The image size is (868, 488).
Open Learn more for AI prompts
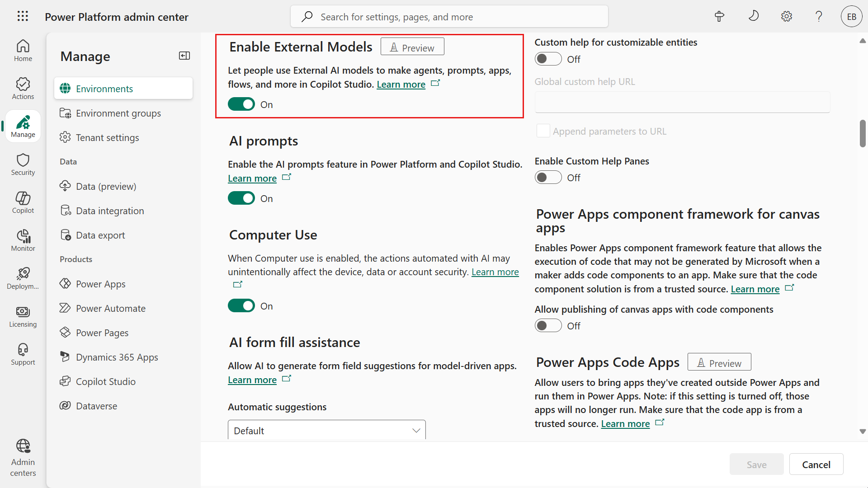[252, 178]
